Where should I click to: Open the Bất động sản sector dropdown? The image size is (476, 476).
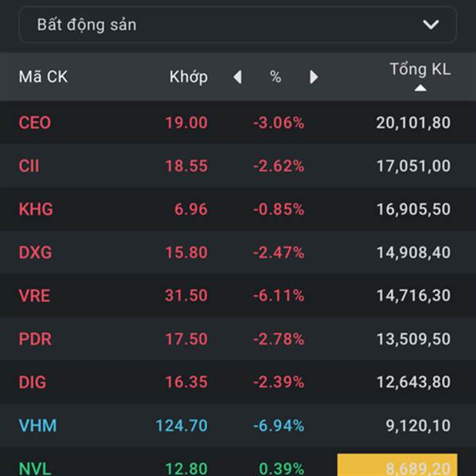coord(236,25)
